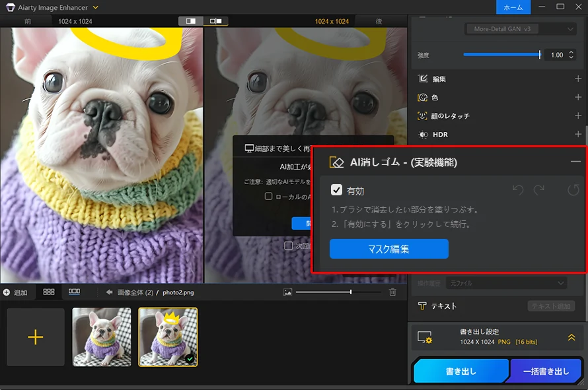Select the photo2.png dog thumbnail

tap(168, 338)
